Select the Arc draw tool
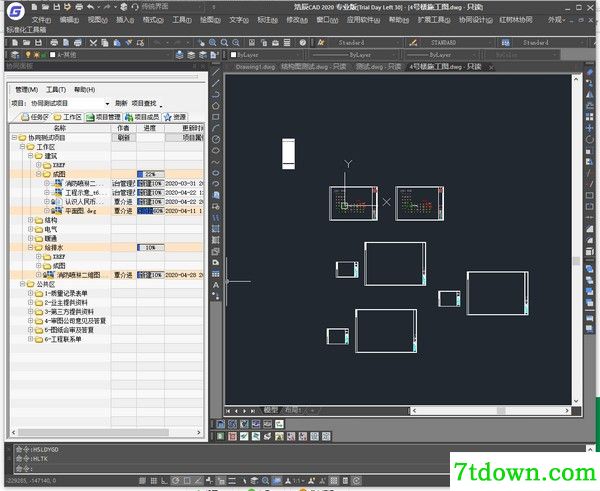600x491 pixels. click(216, 128)
